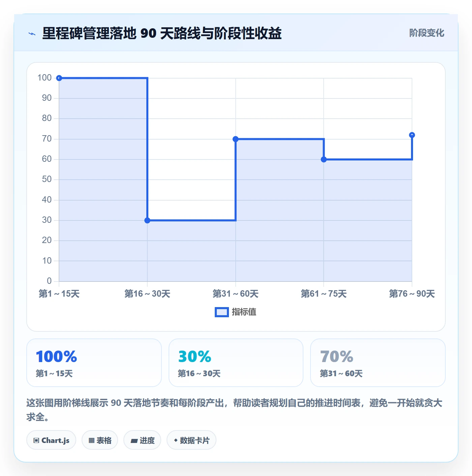The height and width of the screenshot is (476, 472).
Task: Open the 30% 第16～30天 stat card
Action: pyautogui.click(x=236, y=363)
